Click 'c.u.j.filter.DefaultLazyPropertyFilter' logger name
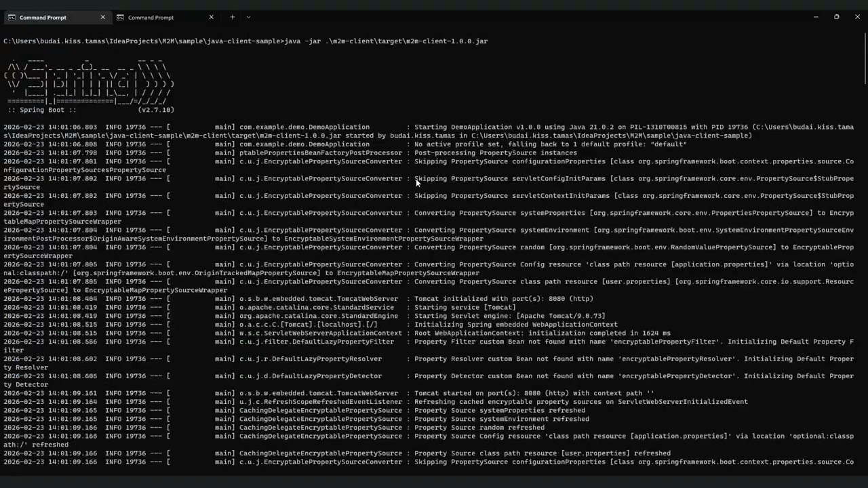The image size is (868, 488). point(317,342)
